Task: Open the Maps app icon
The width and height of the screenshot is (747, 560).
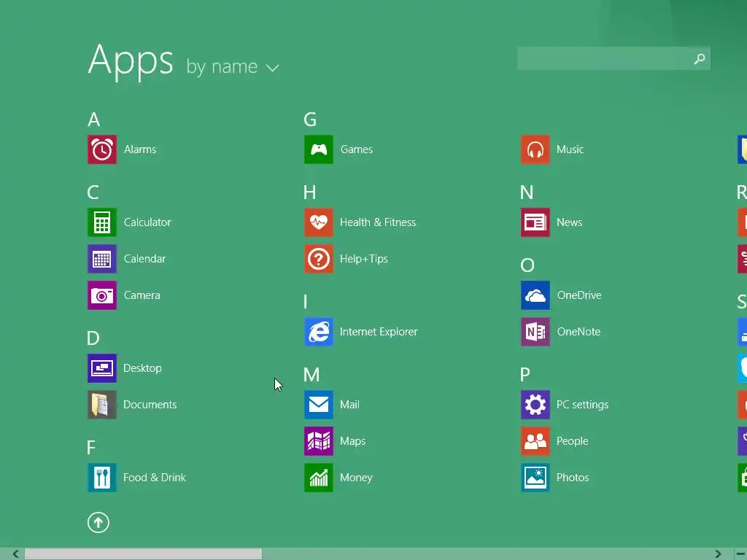Action: click(319, 441)
